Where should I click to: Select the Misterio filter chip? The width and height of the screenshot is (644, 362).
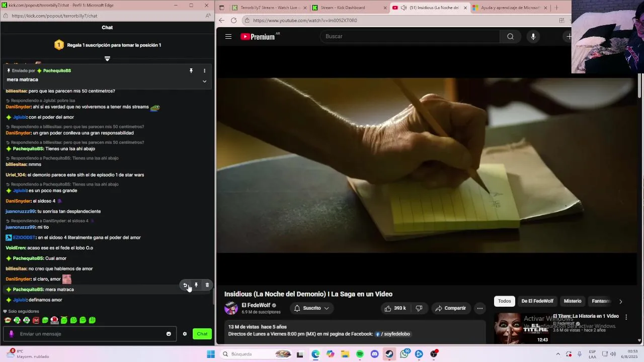[x=573, y=301]
